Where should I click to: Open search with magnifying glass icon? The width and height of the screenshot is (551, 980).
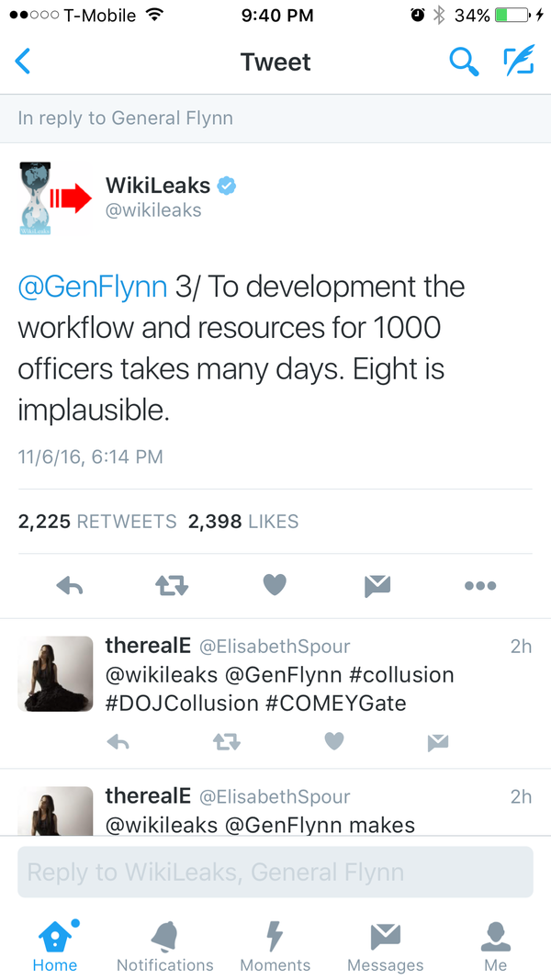point(463,62)
